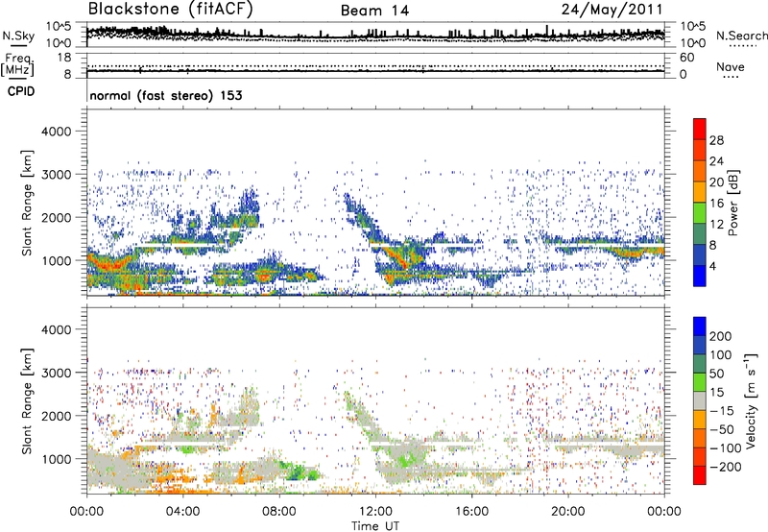Select the '3000' tick of the velocity panel

coord(56,373)
